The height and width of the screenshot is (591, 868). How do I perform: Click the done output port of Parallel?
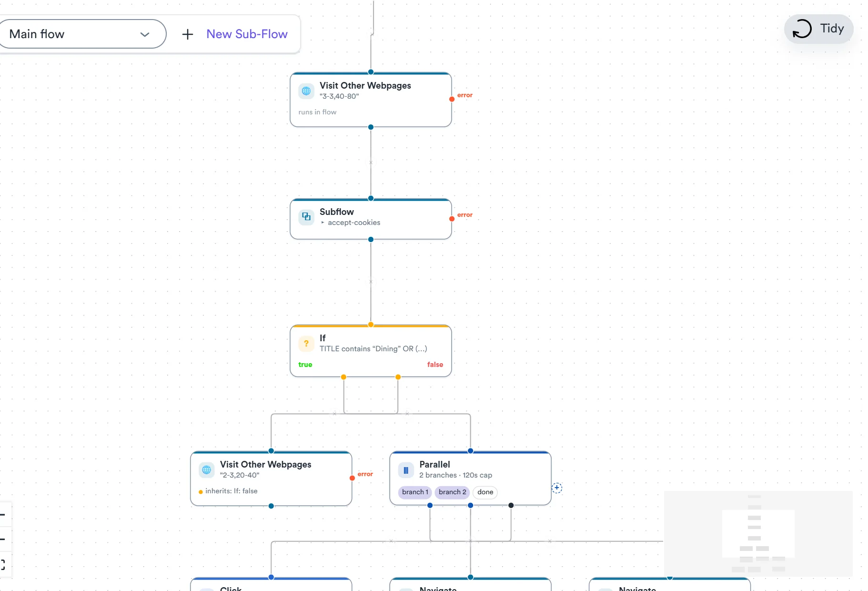(x=511, y=505)
